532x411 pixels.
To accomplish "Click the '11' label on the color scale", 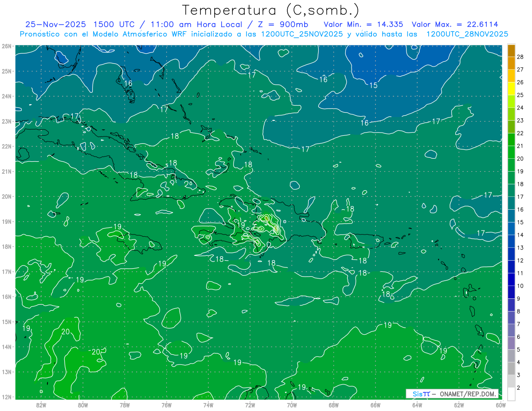I will pyautogui.click(x=520, y=273).
